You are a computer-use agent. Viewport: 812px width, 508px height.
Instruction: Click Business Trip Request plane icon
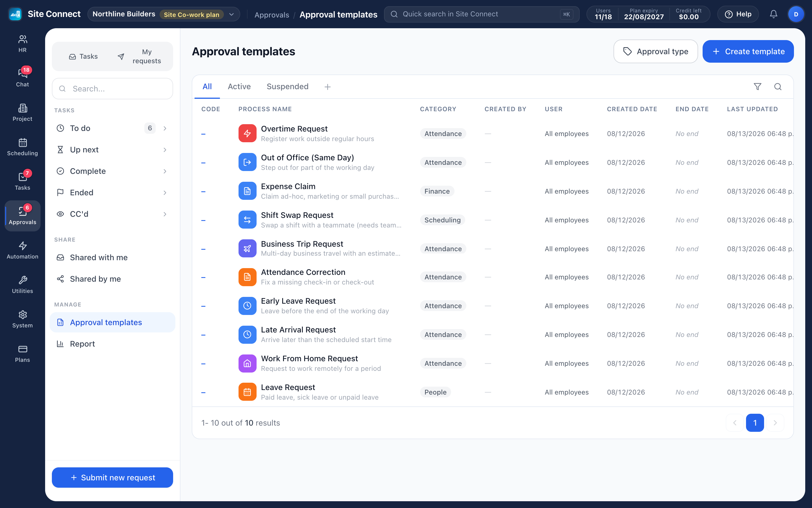click(247, 249)
